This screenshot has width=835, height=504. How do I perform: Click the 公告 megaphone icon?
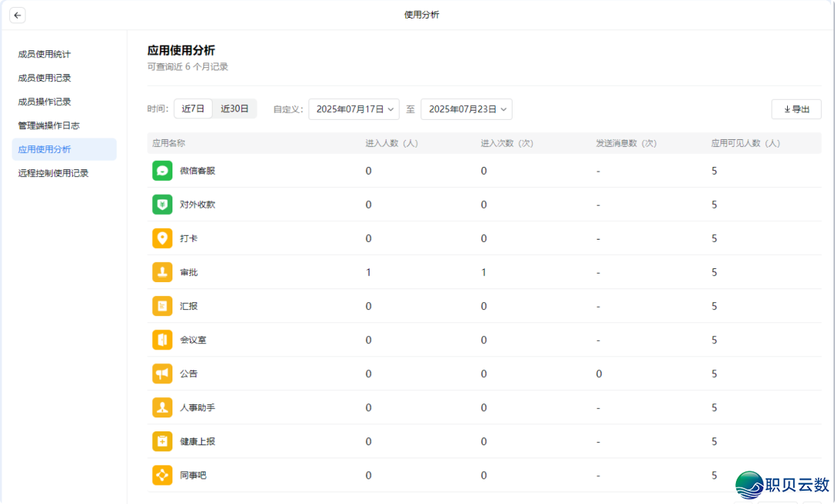click(162, 374)
